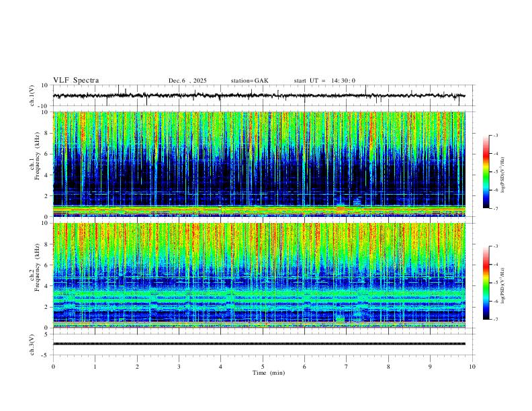This screenshot has height=411, width=532.
Task: Click the "7" tick on the time axis
Action: pyautogui.click(x=347, y=367)
